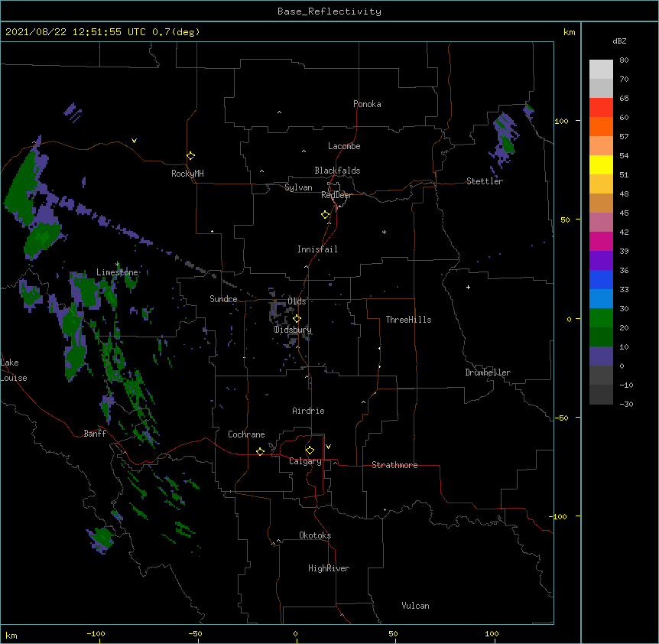Click the 100 km tick on right axis
The image size is (659, 644).
(561, 121)
